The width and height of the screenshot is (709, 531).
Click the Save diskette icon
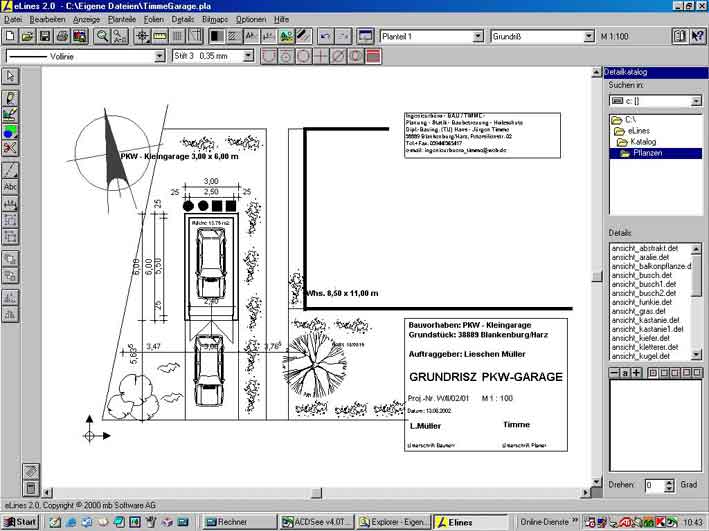tap(45, 36)
